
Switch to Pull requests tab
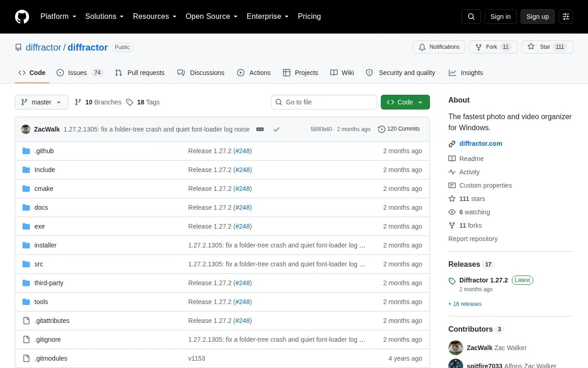coord(140,73)
